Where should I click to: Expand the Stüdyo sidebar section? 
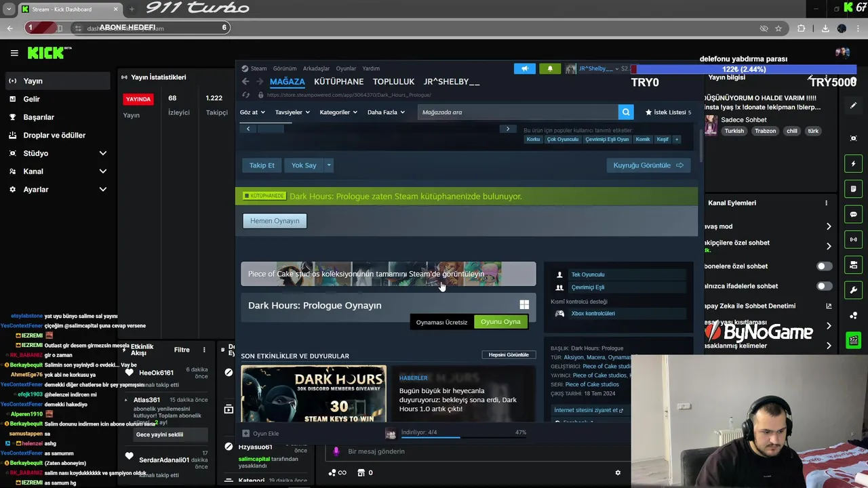56,153
